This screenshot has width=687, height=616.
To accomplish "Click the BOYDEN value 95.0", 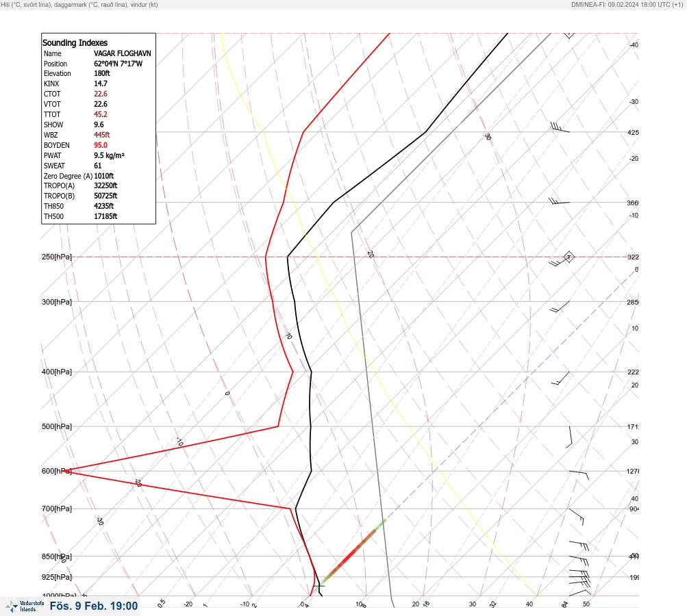I will click(x=100, y=145).
